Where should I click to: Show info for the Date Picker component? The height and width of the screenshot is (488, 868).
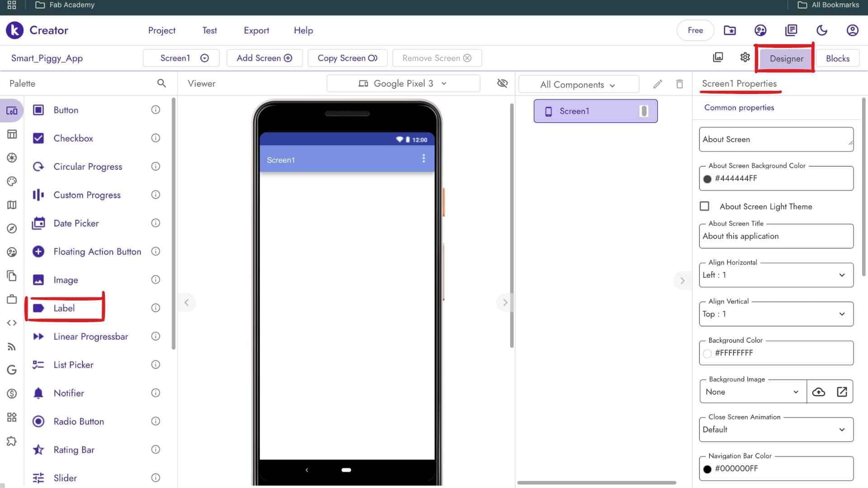(156, 223)
